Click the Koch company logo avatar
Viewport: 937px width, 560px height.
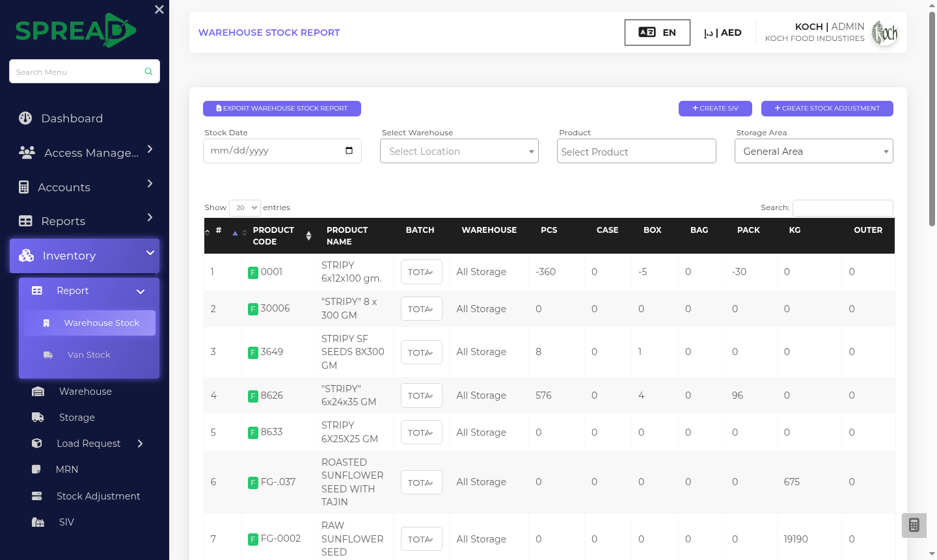(x=885, y=33)
